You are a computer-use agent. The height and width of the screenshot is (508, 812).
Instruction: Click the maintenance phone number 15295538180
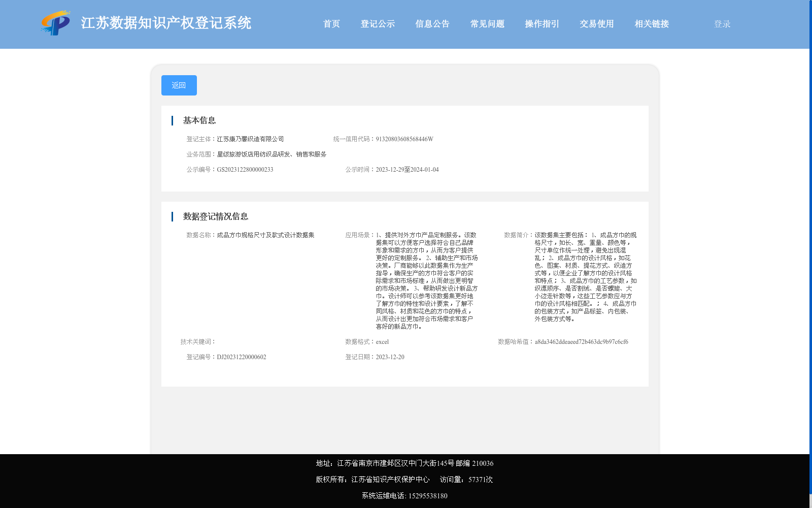pyautogui.click(x=428, y=495)
